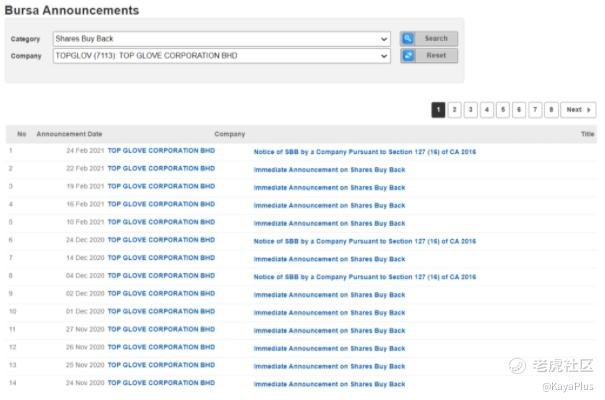Click the date text 14 Dec 2020
Screen dimensions: 605x400
tap(85, 258)
